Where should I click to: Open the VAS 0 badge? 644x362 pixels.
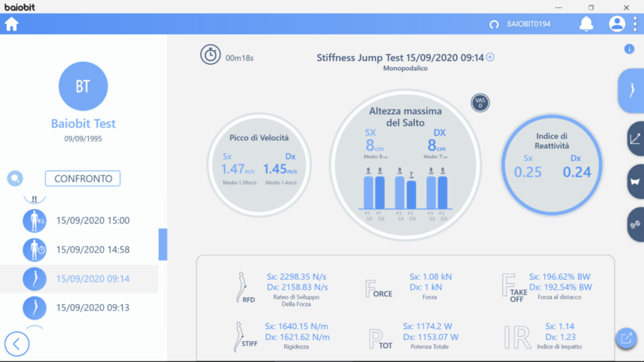(x=480, y=102)
